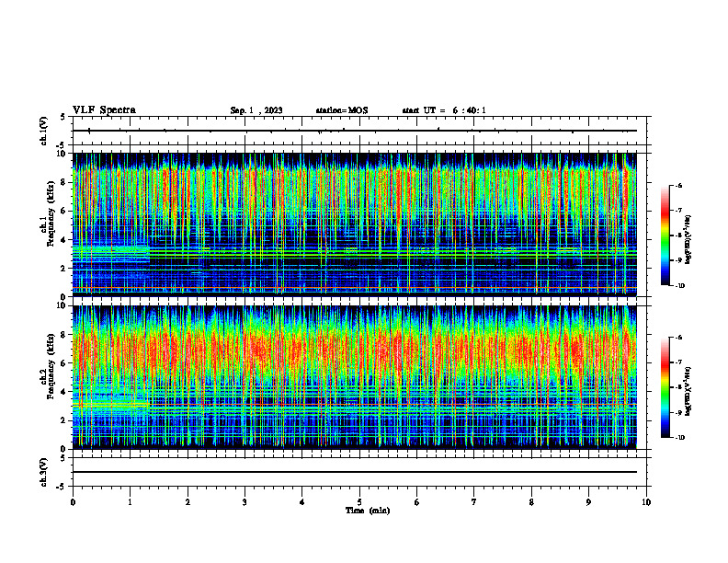Click the ch.1 spectrogram plot area
The width and height of the screenshot is (728, 563).
pyautogui.click(x=355, y=224)
